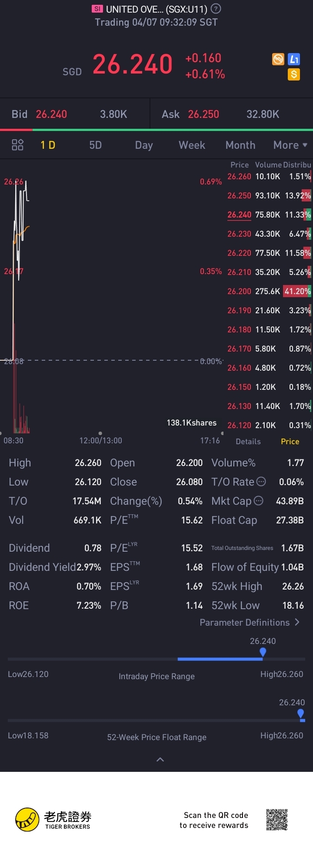Tap the Intraday Price Range slider marker
Image resolution: width=313 pixels, height=868 pixels.
[x=263, y=652]
